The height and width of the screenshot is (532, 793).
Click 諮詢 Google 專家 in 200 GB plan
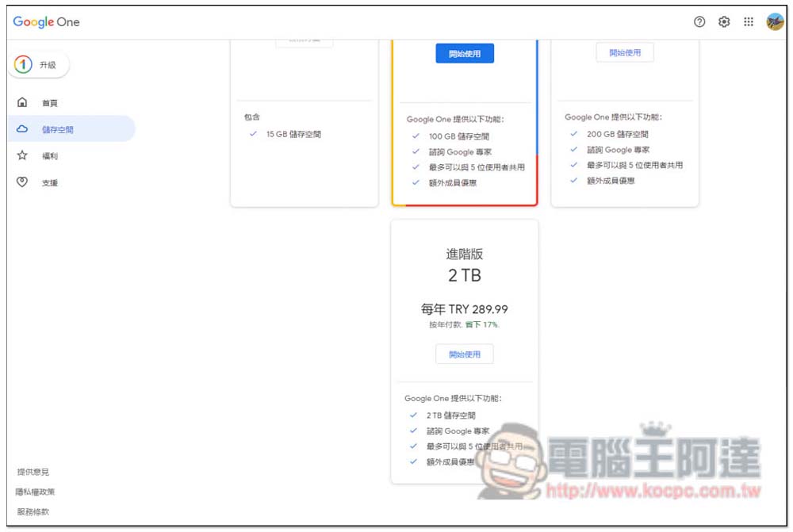pos(618,150)
